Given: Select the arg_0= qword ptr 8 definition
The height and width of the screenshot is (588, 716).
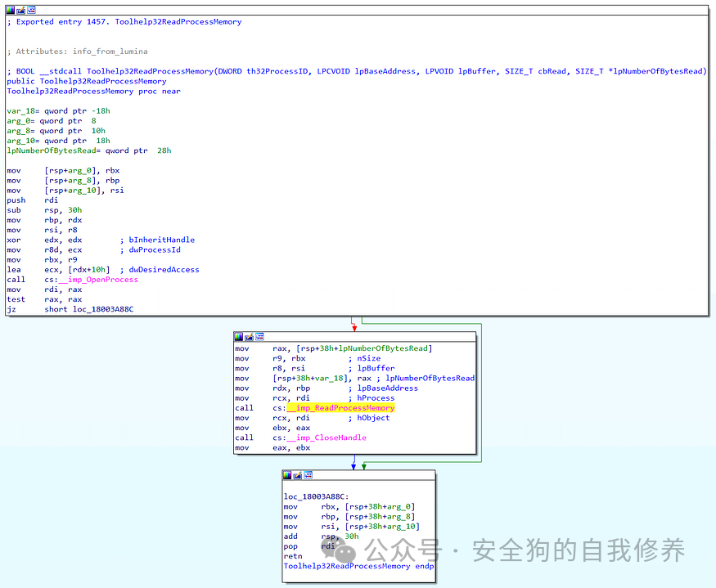Looking at the screenshot, I should coord(52,121).
